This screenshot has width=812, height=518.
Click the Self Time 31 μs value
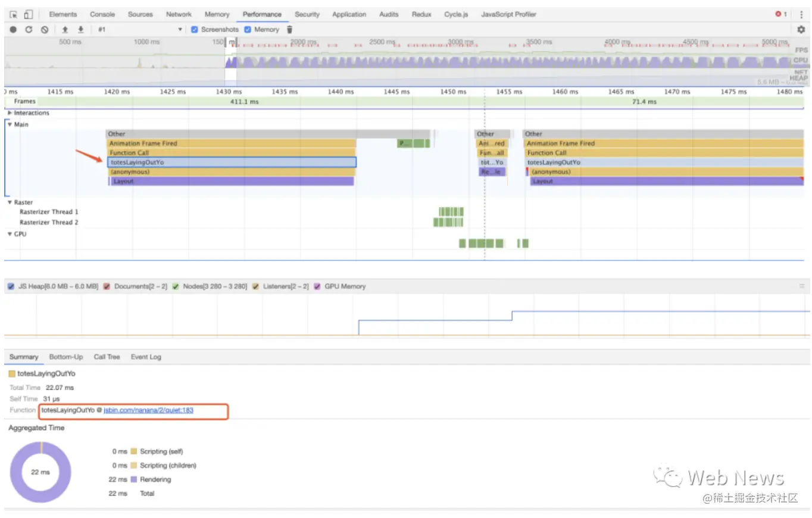coord(51,399)
